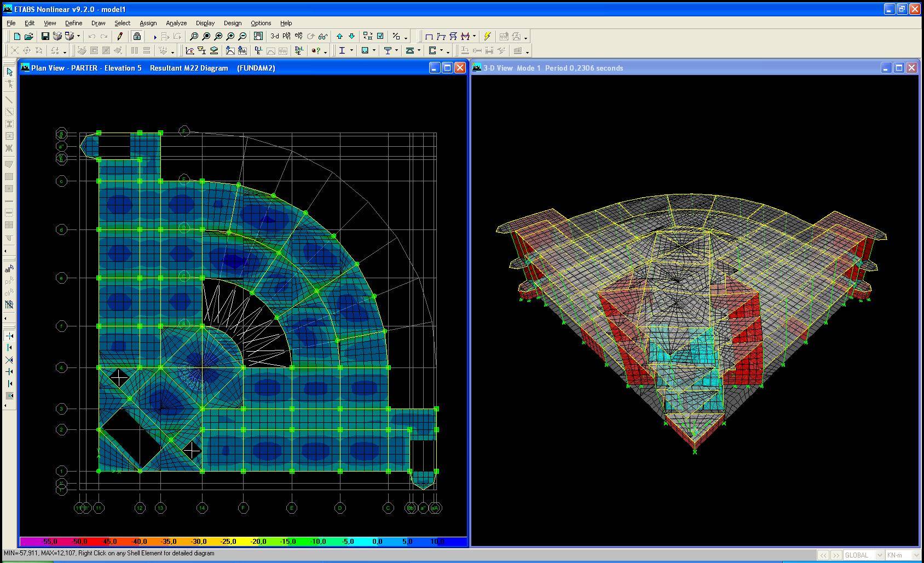
Task: Open the Analyze menu
Action: point(176,23)
